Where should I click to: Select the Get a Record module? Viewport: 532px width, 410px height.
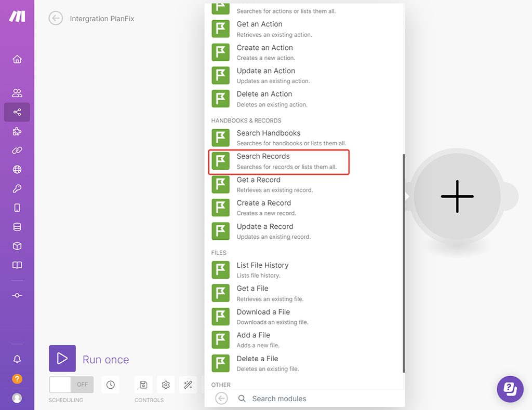coord(304,185)
